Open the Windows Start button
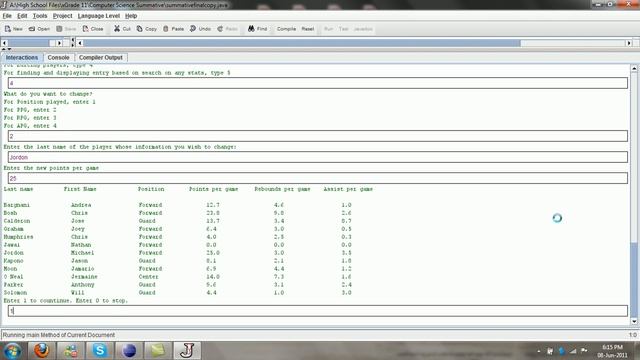Screen dimensions: 640x360 click(x=13, y=351)
